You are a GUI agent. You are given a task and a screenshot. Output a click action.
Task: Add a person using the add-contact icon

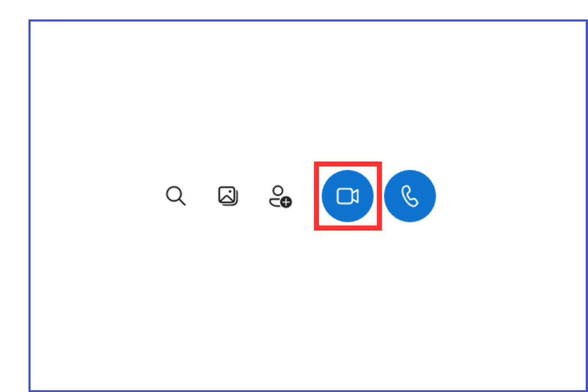click(x=280, y=196)
